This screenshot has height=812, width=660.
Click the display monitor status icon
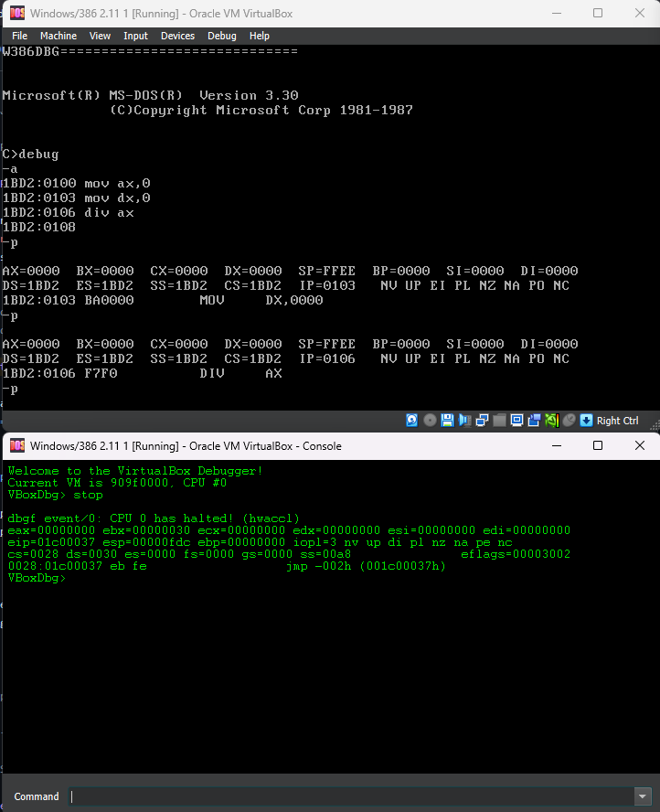point(516,421)
